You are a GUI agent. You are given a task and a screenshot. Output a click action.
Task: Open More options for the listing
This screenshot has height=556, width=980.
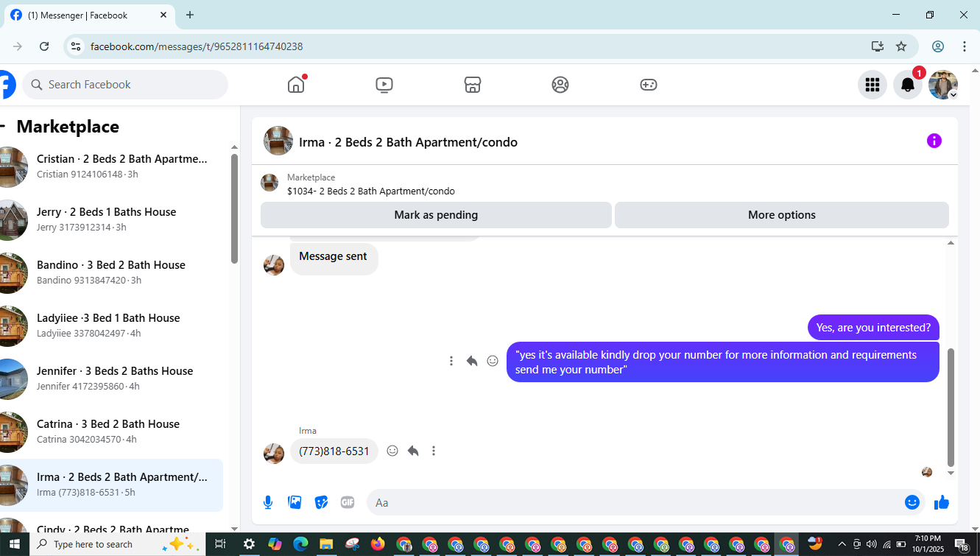(x=782, y=215)
